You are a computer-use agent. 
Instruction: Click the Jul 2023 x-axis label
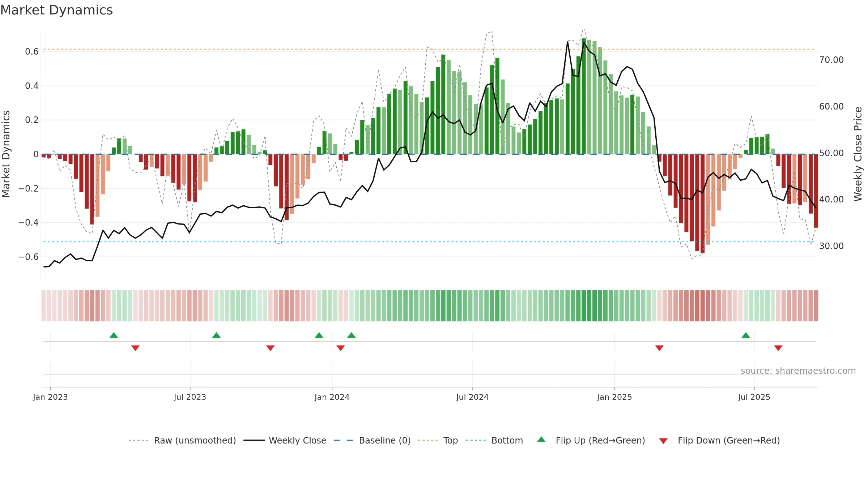pos(190,397)
